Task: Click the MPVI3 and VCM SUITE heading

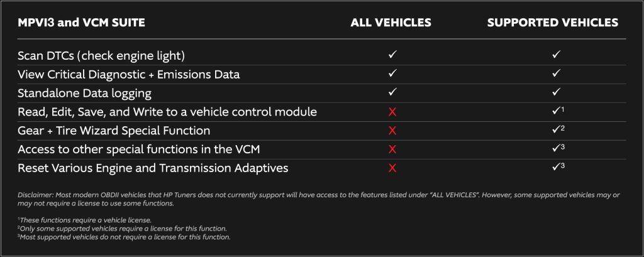Action: click(x=82, y=23)
